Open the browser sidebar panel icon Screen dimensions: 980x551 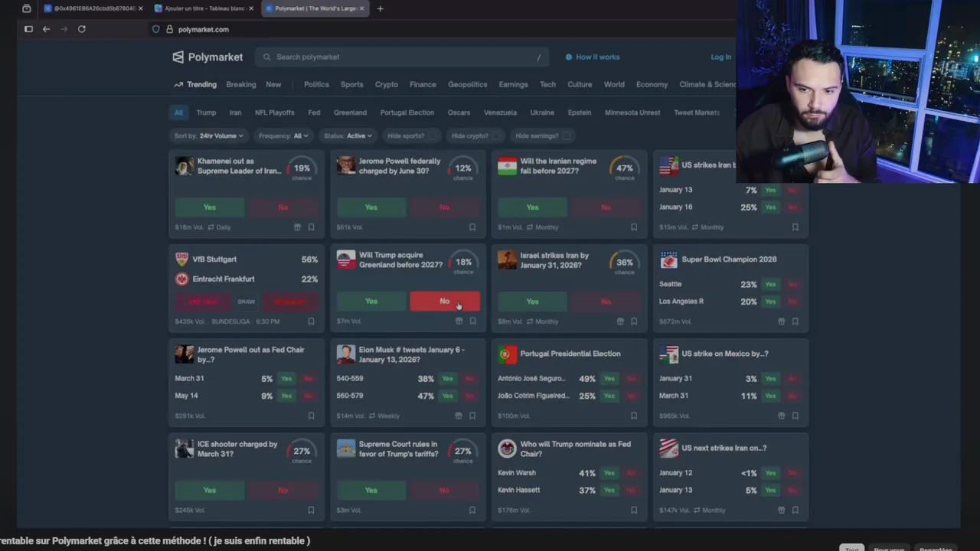coord(28,29)
